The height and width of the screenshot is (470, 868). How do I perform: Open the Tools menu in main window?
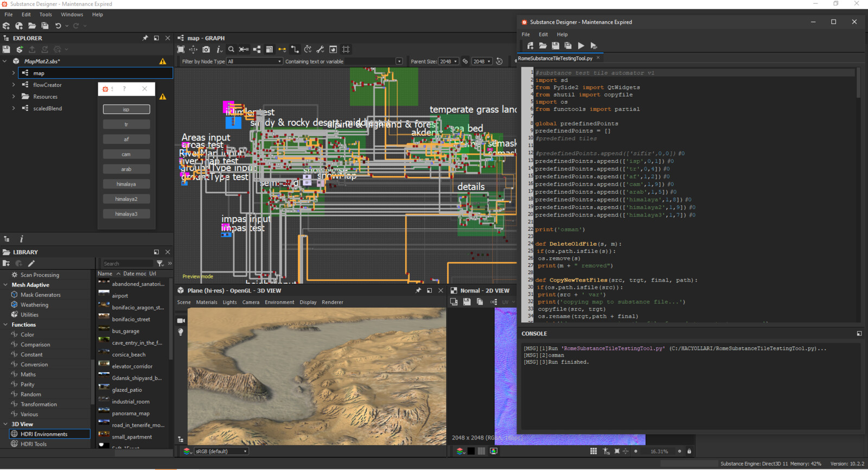coord(46,15)
